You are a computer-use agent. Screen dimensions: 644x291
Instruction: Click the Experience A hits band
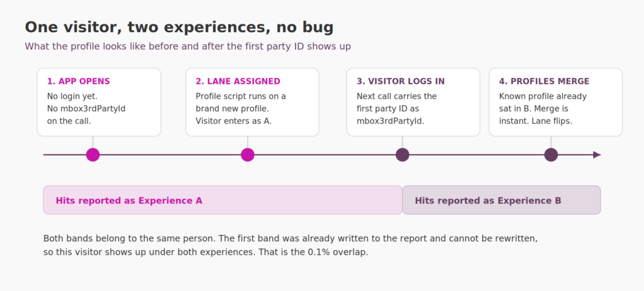pos(223,200)
